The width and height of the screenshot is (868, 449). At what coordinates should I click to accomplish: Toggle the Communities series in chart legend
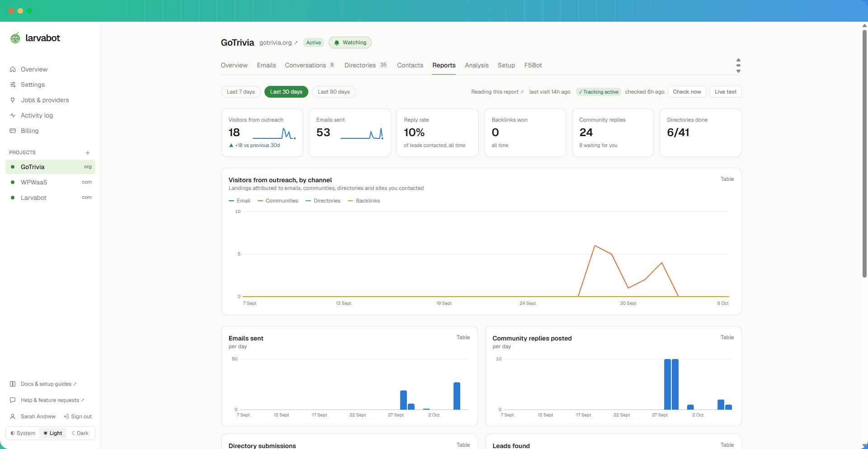pyautogui.click(x=278, y=201)
